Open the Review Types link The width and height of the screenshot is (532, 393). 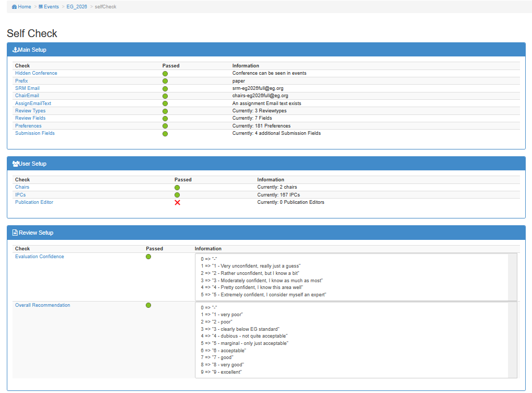(x=30, y=111)
